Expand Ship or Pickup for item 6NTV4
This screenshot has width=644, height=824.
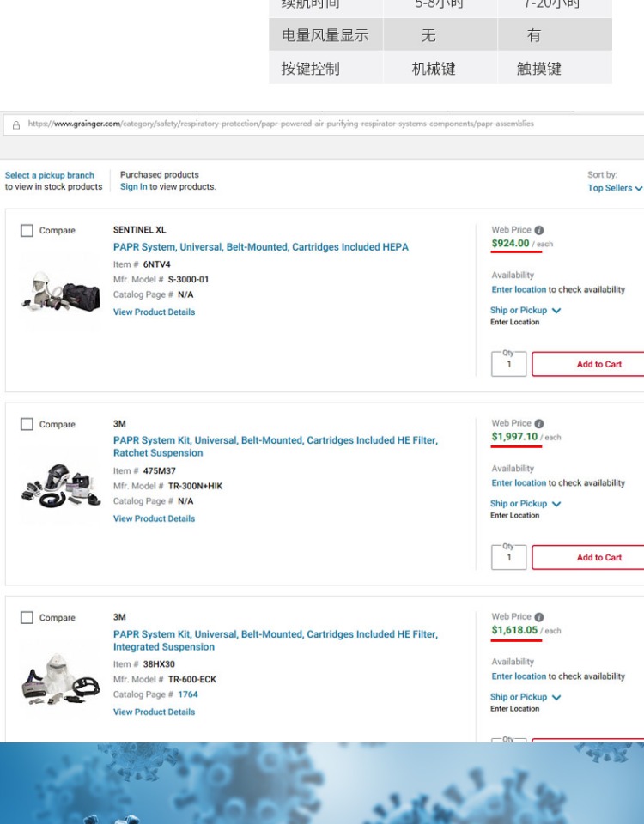tap(526, 311)
